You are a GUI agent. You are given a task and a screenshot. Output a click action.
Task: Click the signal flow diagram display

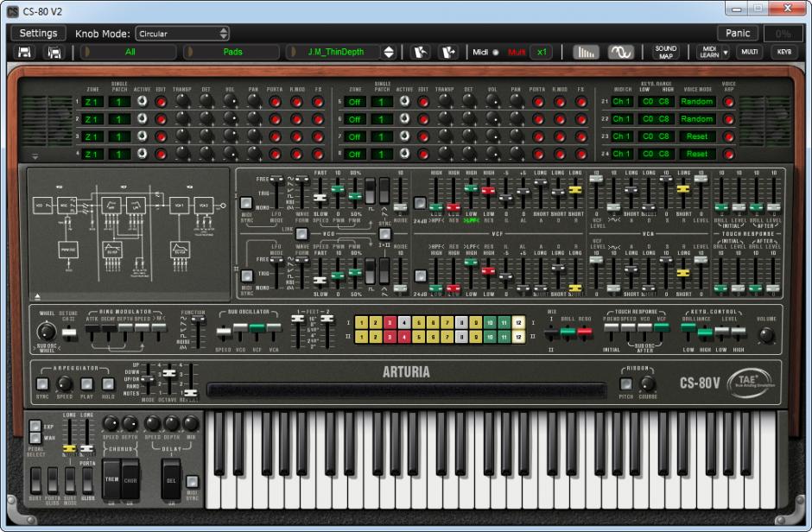(129, 234)
